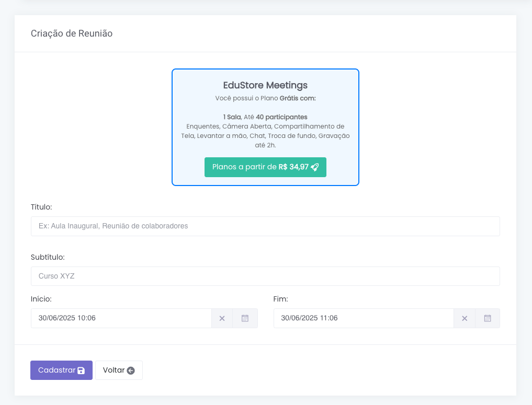Click the Título label
This screenshot has width=532, height=405.
click(x=41, y=207)
